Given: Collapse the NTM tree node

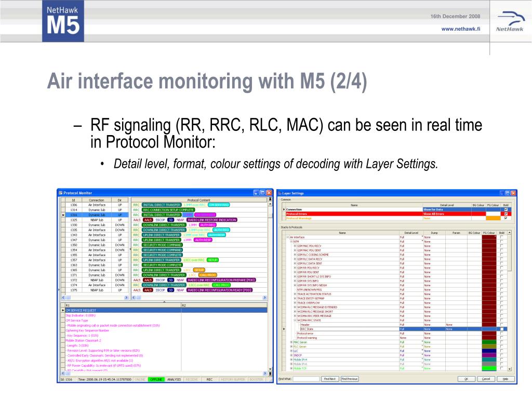Looking at the screenshot, I should click(291, 242).
